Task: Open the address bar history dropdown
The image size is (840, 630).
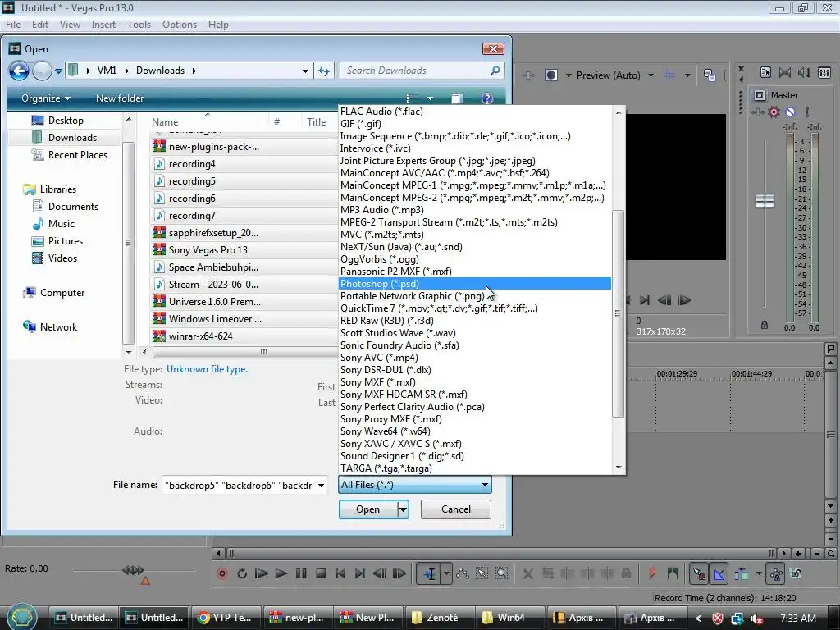Action: click(x=305, y=71)
